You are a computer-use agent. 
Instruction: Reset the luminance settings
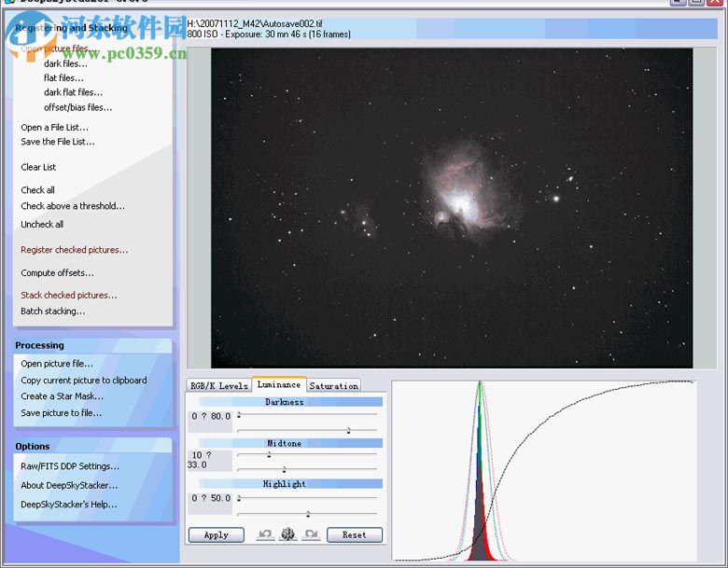(x=355, y=535)
